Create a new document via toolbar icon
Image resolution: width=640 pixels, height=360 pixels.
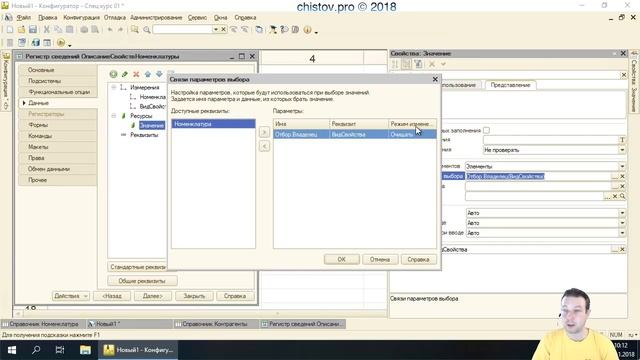[10, 30]
